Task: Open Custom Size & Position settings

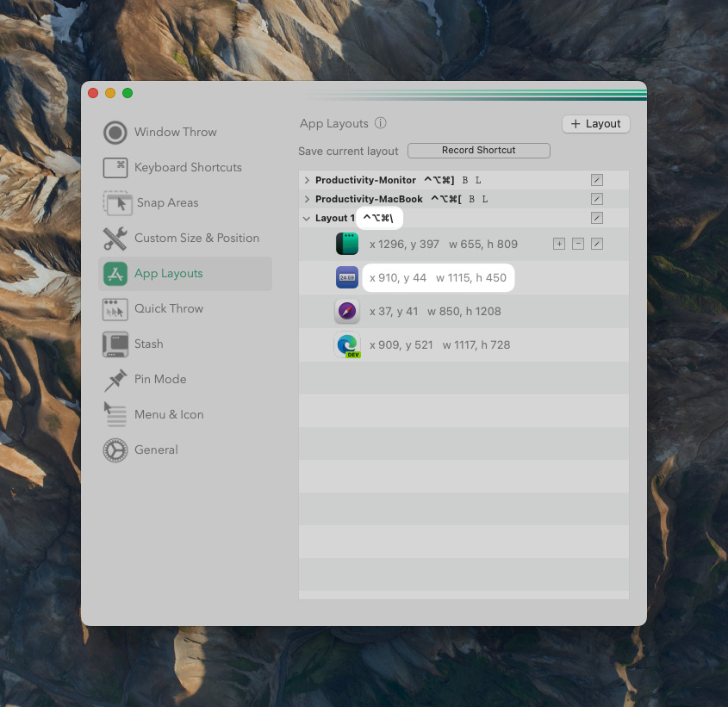Action: tap(196, 238)
